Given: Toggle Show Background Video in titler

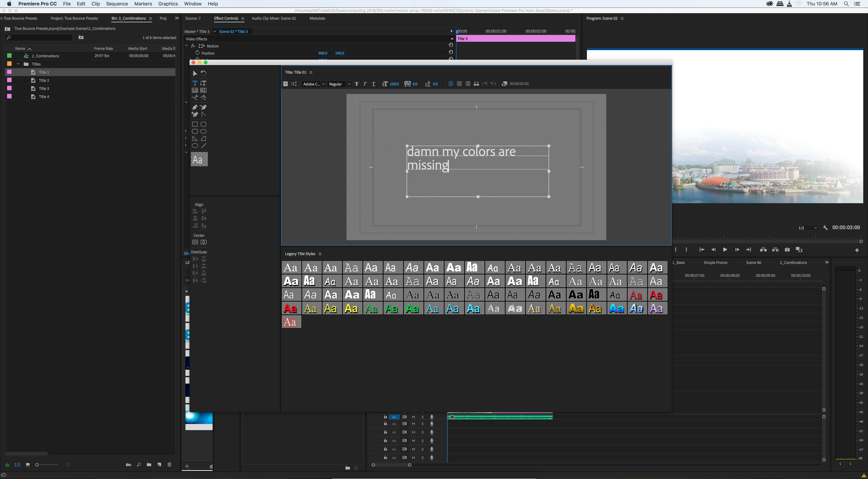Looking at the screenshot, I should pyautogui.click(x=504, y=84).
